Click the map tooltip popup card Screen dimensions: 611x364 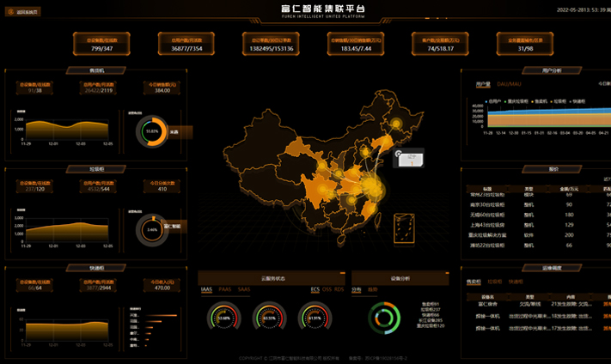[x=409, y=157]
